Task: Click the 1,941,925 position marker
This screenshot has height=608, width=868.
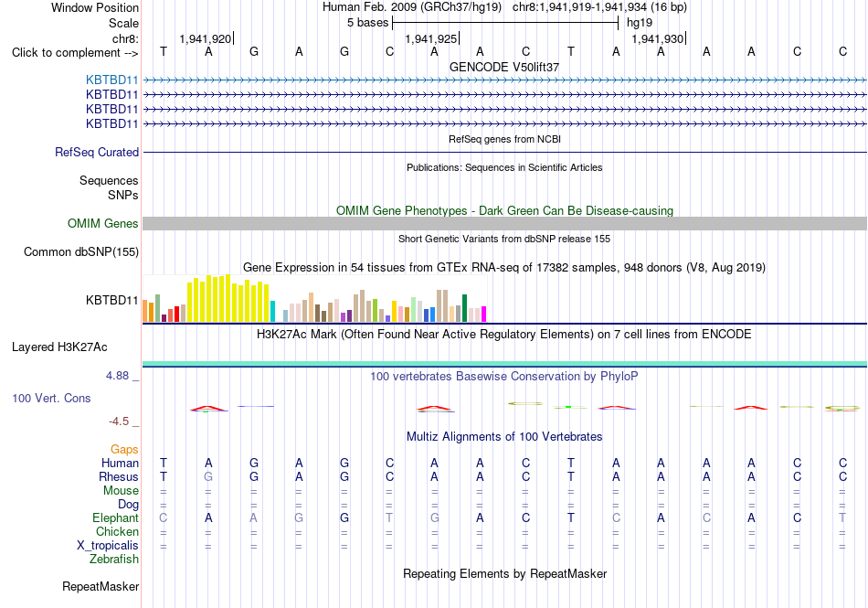Action: (432, 38)
